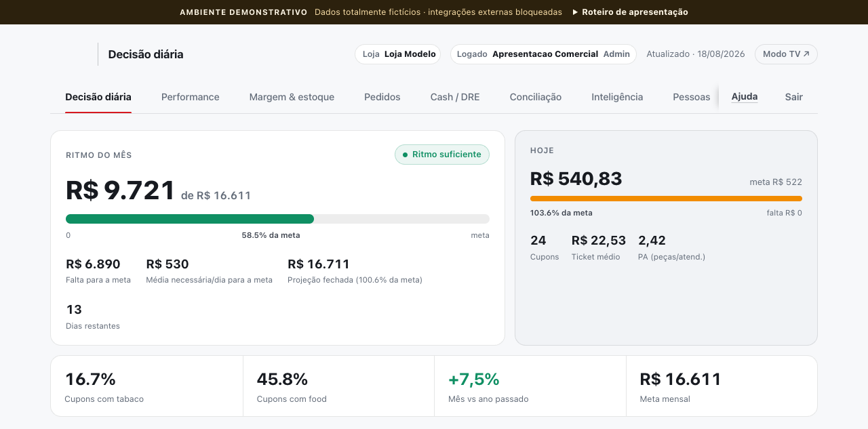868x429 pixels.
Task: Click the Ritmo suficiente status badge
Action: click(x=442, y=155)
